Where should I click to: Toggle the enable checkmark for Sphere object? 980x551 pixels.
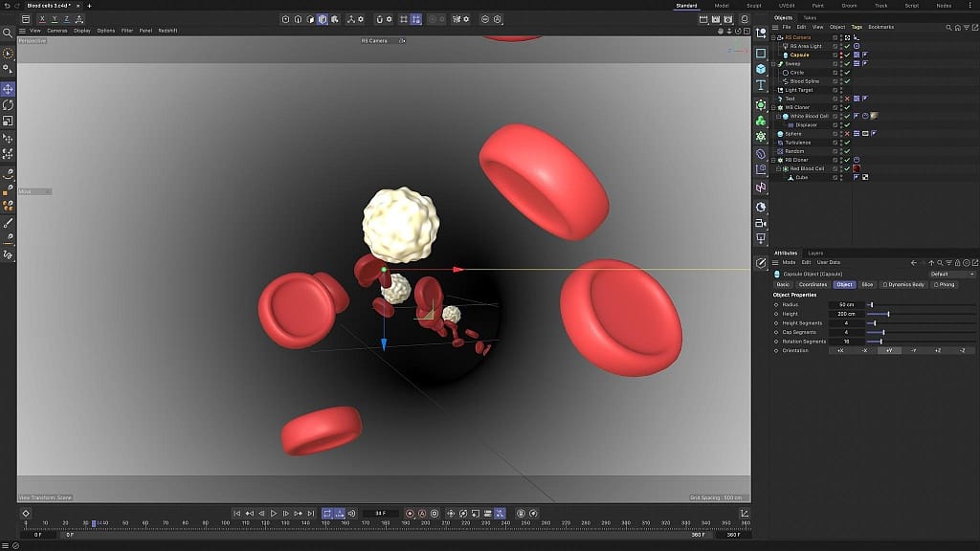pyautogui.click(x=848, y=134)
